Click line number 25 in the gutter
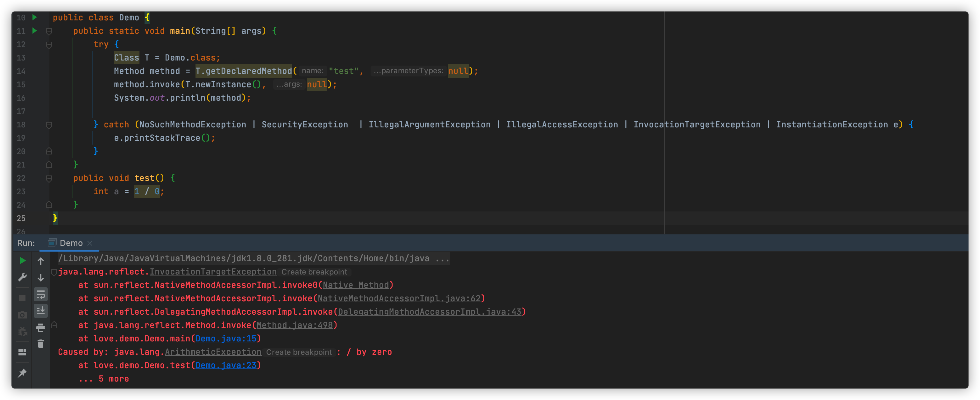Image resolution: width=980 pixels, height=400 pixels. click(x=21, y=218)
